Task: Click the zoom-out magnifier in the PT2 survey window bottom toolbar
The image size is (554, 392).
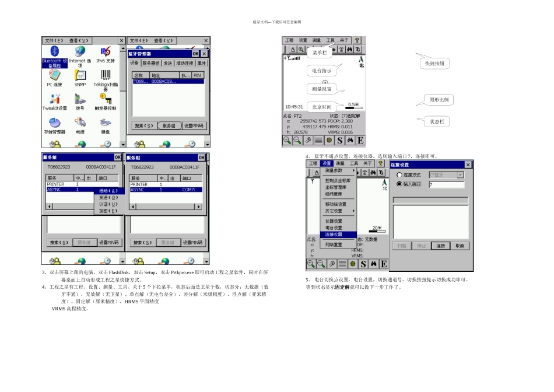Action: pos(297,141)
